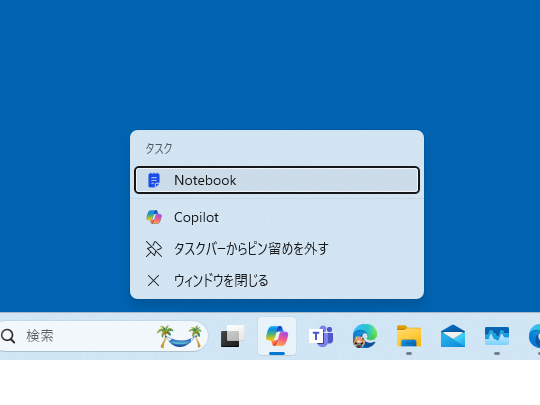Image resolution: width=540 pixels, height=405 pixels.
Task: Click the unpin icon in the jump list
Action: tap(154, 249)
